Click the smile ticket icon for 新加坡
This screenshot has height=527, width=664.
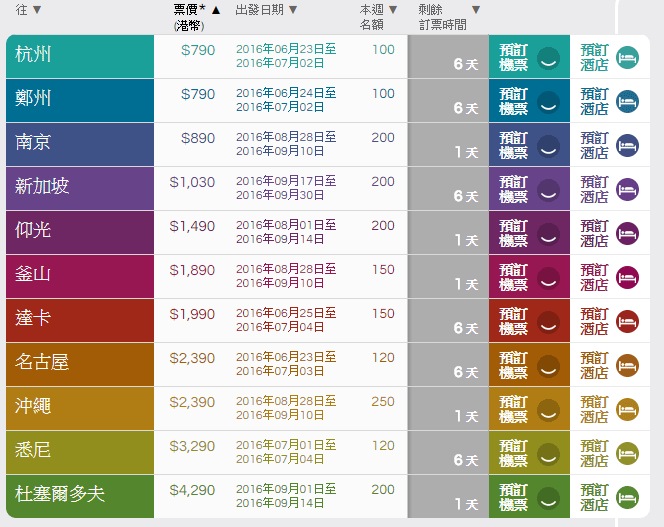point(547,190)
